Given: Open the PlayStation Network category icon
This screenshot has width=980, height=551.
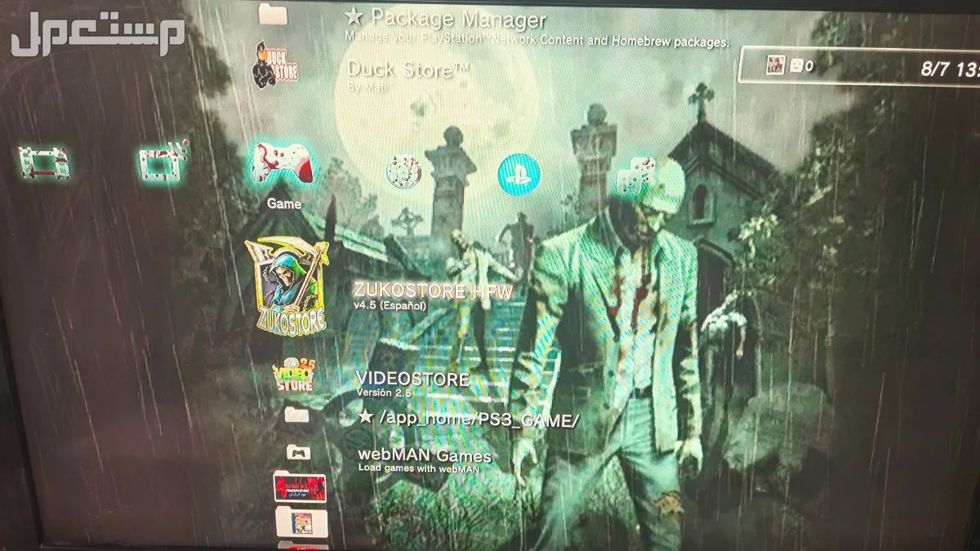Looking at the screenshot, I should (x=519, y=174).
